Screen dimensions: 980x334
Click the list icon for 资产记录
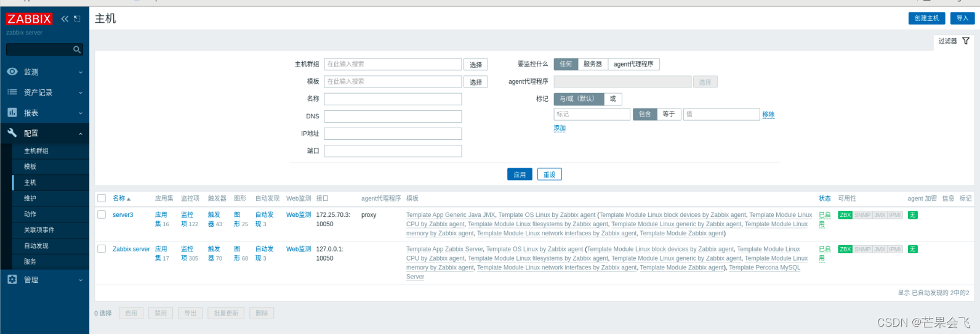pyautogui.click(x=12, y=92)
